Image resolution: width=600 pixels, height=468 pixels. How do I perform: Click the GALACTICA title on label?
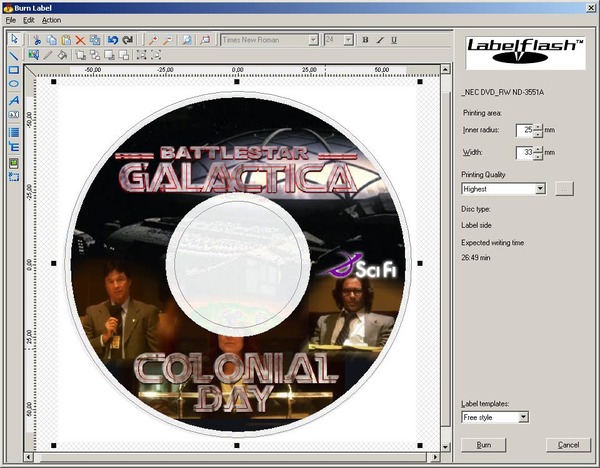tap(237, 178)
